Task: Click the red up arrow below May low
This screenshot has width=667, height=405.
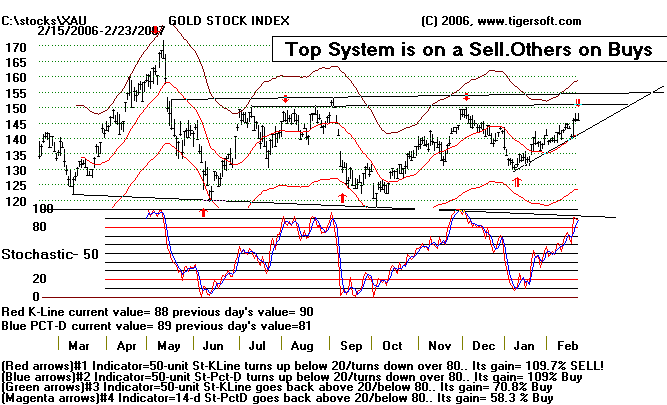Action: click(x=206, y=211)
